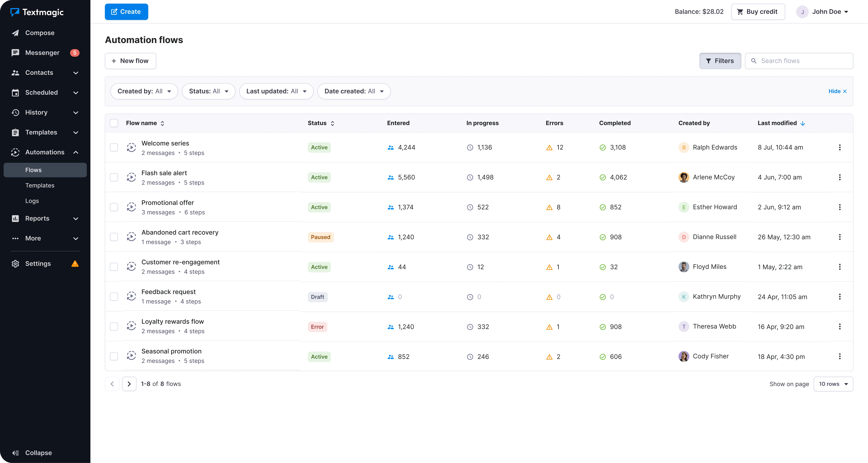Open Flows in the sidebar
This screenshot has width=868, height=463.
tap(45, 170)
